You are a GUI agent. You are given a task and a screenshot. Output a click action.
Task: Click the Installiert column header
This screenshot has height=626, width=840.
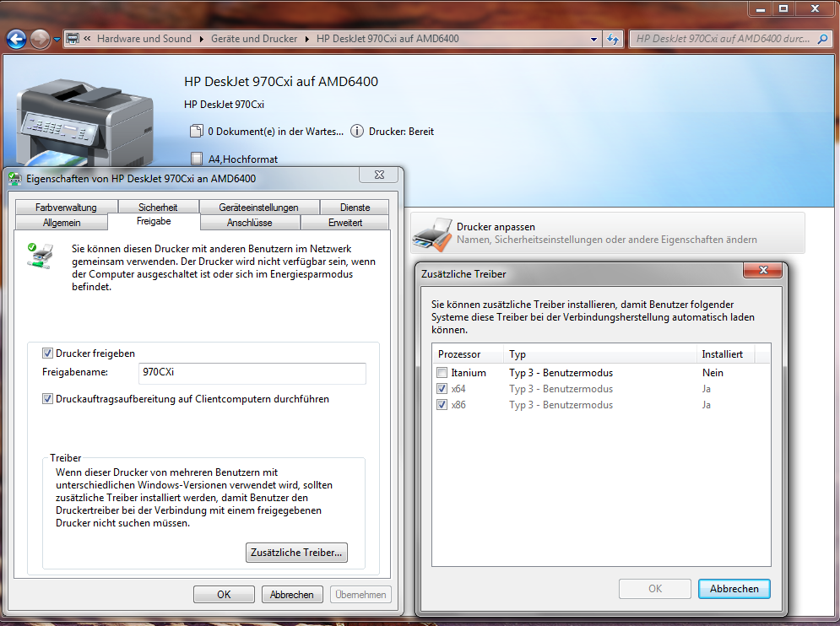[x=725, y=354]
